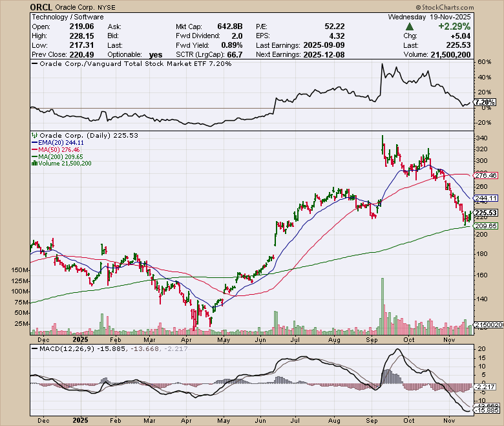
Task: Click the Volume value 21,500,200 in header
Action: [450, 55]
